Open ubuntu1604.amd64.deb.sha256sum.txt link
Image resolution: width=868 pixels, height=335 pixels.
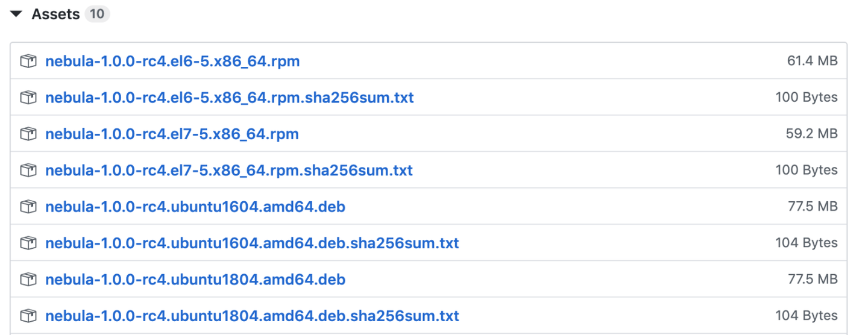(252, 243)
